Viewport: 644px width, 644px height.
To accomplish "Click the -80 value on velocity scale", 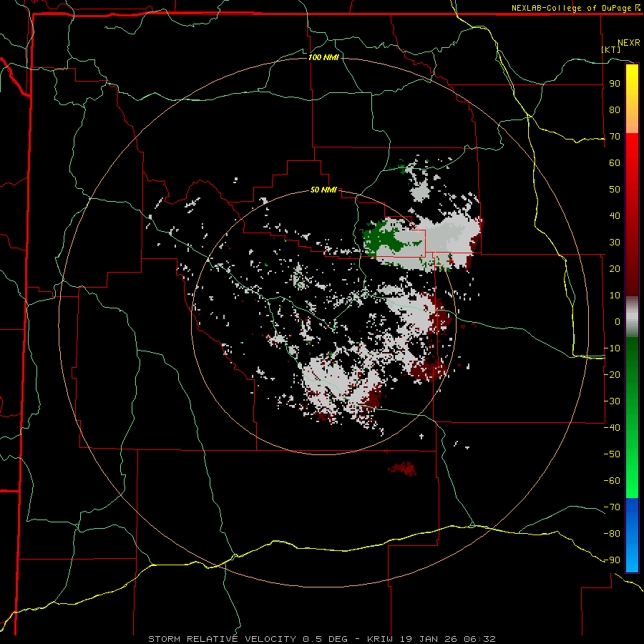I will click(x=612, y=534).
